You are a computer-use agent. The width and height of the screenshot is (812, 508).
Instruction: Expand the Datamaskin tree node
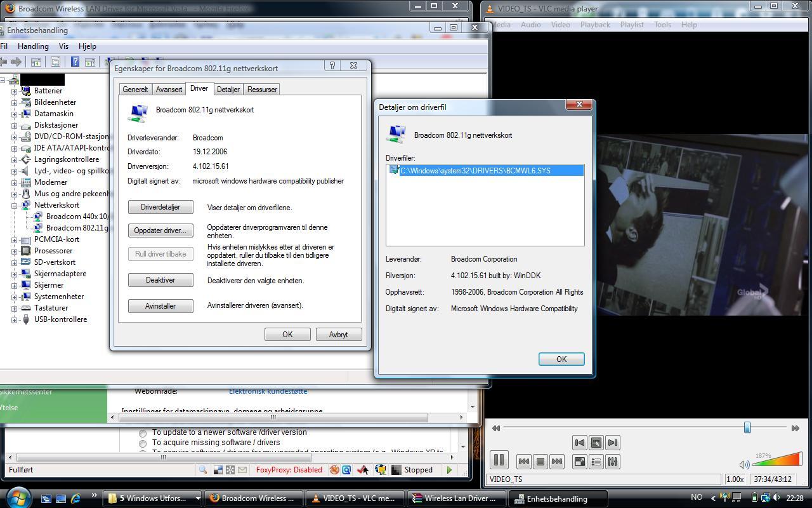click(14, 114)
